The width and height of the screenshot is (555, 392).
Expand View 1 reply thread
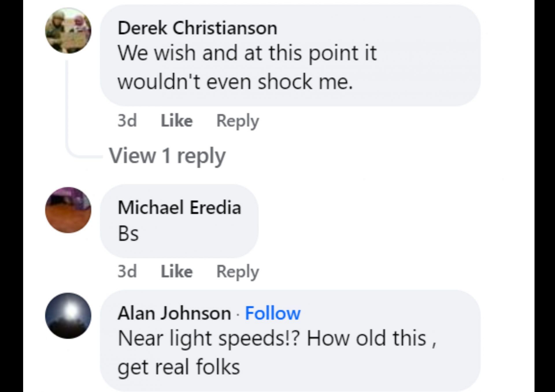coord(167,156)
